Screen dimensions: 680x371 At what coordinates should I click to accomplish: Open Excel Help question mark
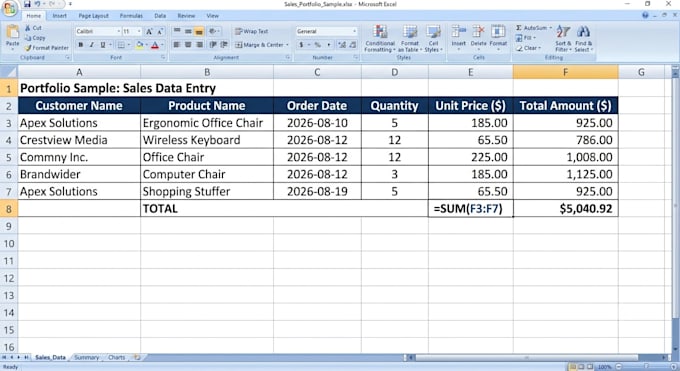click(645, 15)
